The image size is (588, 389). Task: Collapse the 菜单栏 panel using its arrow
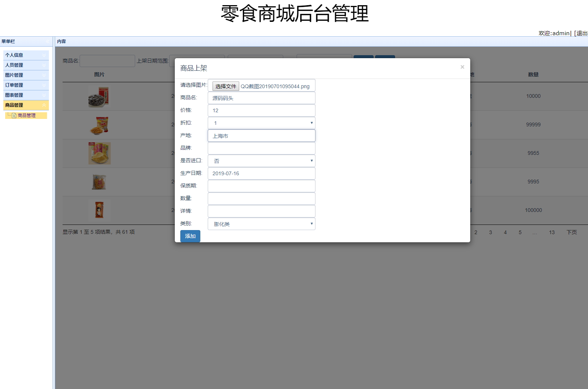tap(48, 41)
